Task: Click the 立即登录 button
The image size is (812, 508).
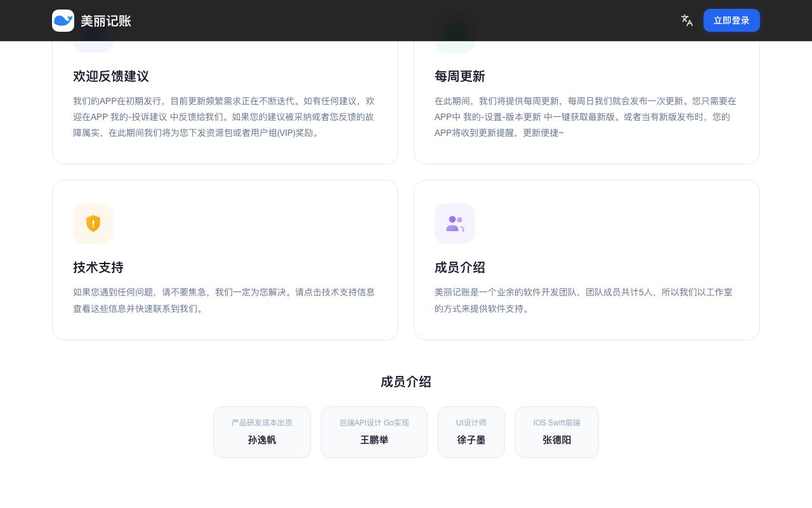Action: [x=731, y=20]
